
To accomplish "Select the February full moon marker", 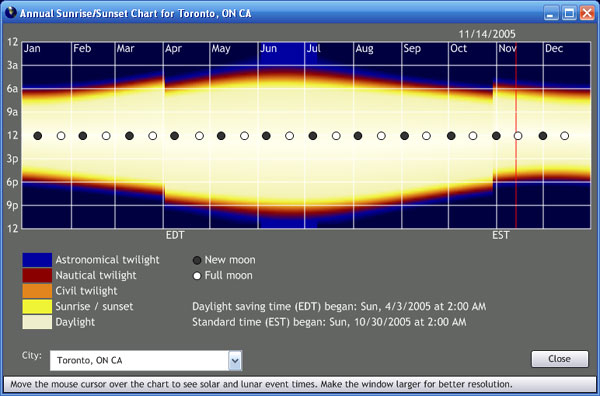I will pyautogui.click(x=106, y=136).
